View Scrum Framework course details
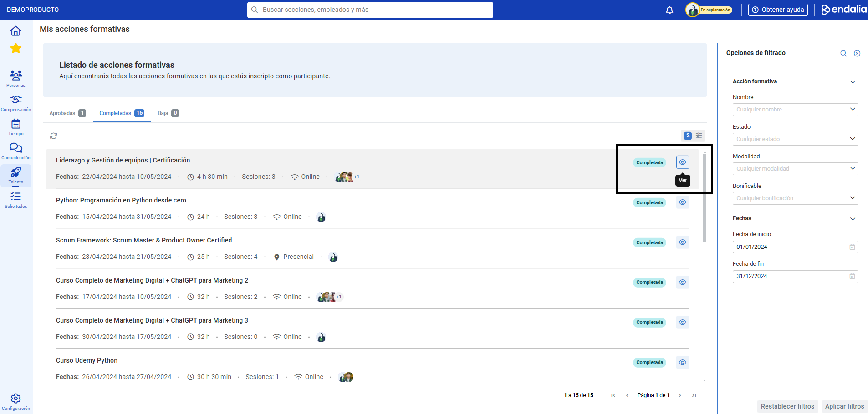868x414 pixels. (683, 242)
